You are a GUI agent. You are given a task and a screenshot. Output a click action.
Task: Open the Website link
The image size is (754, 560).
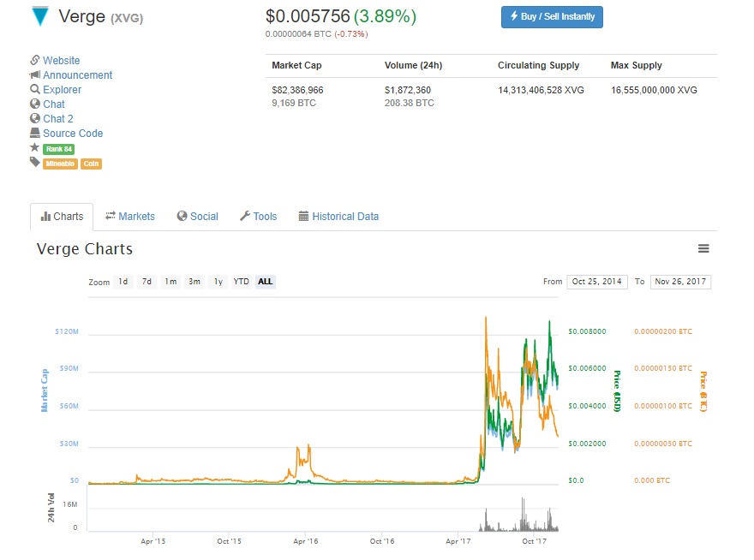click(61, 61)
